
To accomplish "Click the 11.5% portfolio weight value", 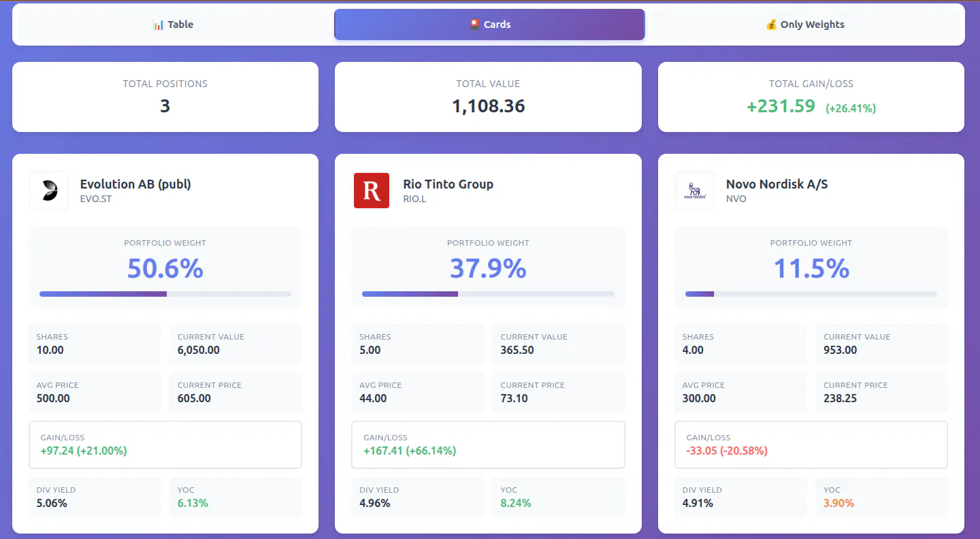I will [x=811, y=268].
